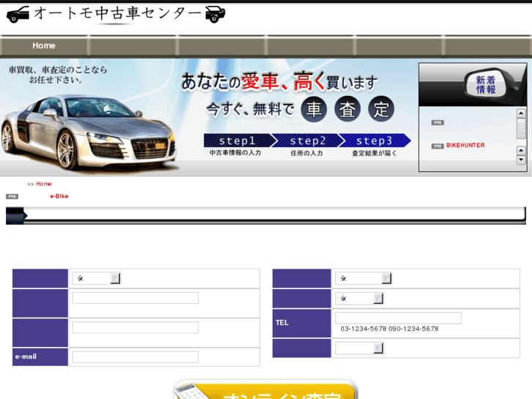Click the news panel scrollbar thumb
Viewport: 532px width, 399px height.
(521, 128)
